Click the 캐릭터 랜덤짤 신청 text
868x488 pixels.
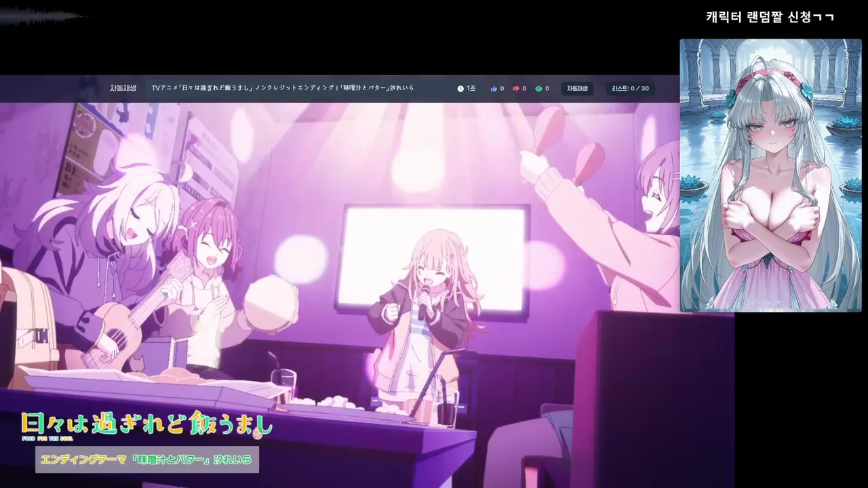(770, 17)
